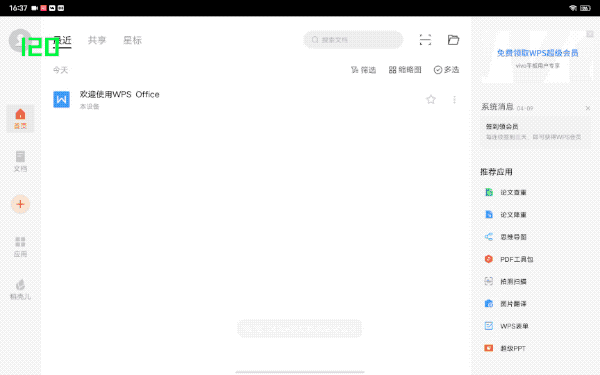Open the 签到领会员 message card
The width and height of the screenshot is (600, 375).
point(535,132)
